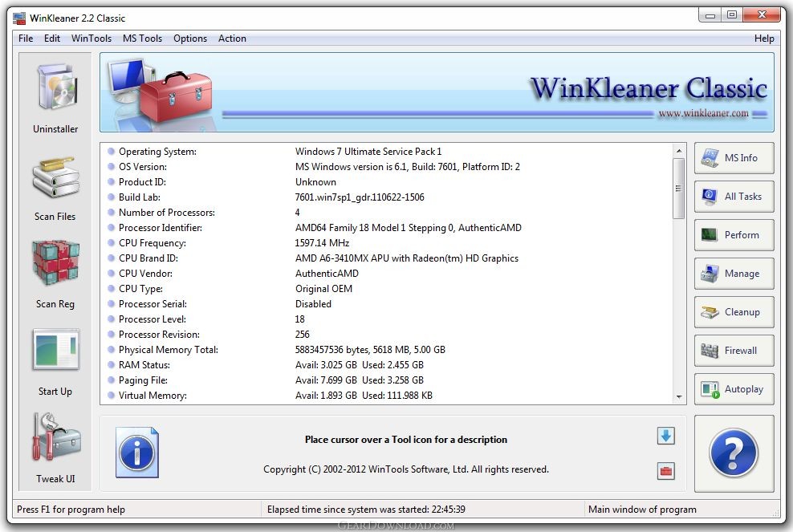Screen dimensions: 793x532
Task: Click the red toolbox banner image
Action: [175, 96]
